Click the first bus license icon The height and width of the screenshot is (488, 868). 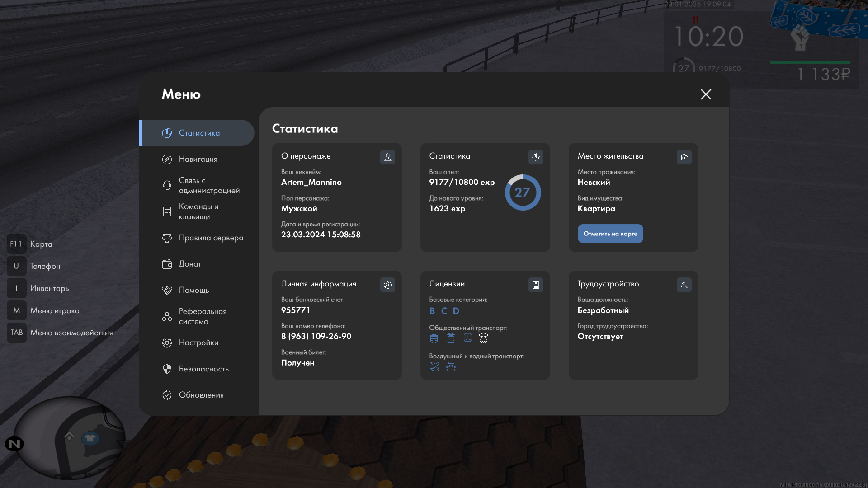(434, 338)
